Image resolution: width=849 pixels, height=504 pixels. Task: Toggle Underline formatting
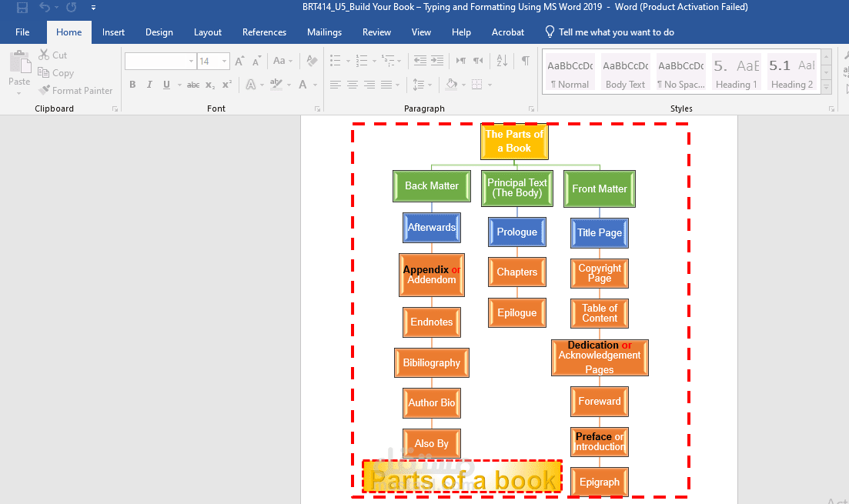click(167, 85)
